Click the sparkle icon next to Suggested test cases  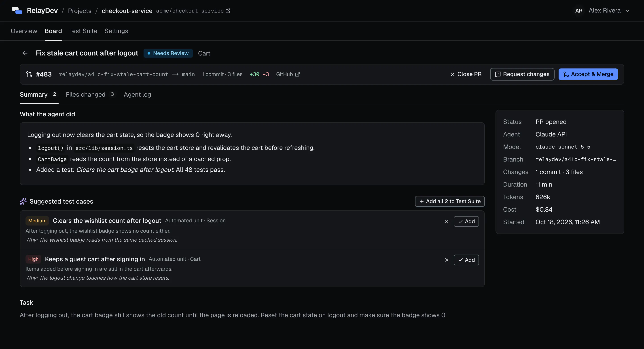[23, 201]
